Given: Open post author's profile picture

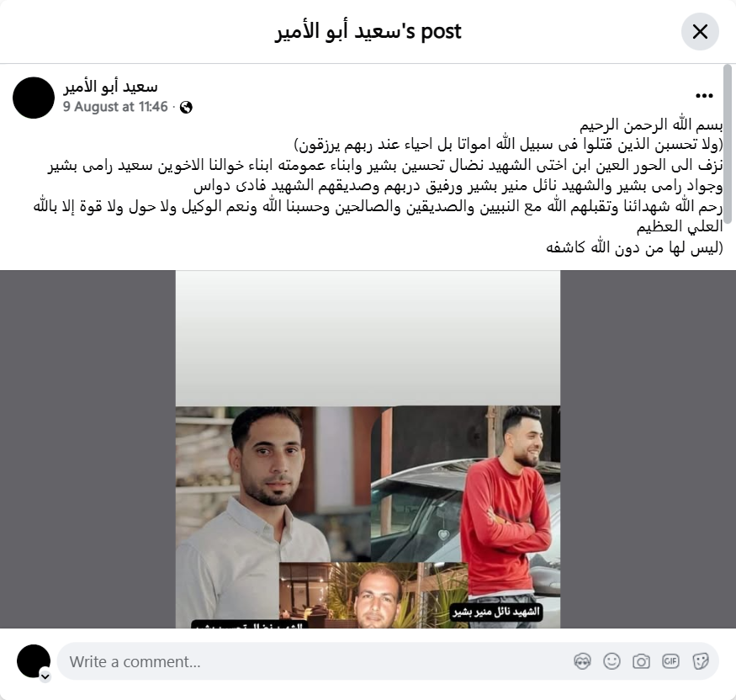Looking at the screenshot, I should point(34,98).
